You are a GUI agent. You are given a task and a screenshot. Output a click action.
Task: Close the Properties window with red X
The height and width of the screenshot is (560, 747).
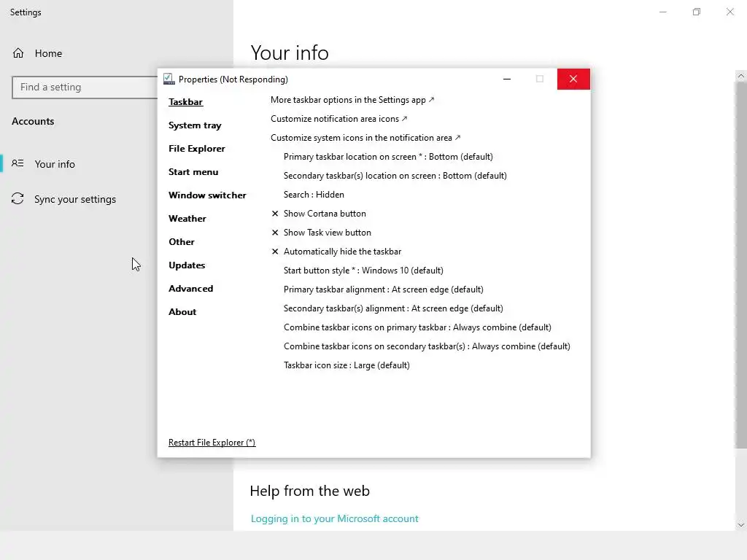pos(573,79)
